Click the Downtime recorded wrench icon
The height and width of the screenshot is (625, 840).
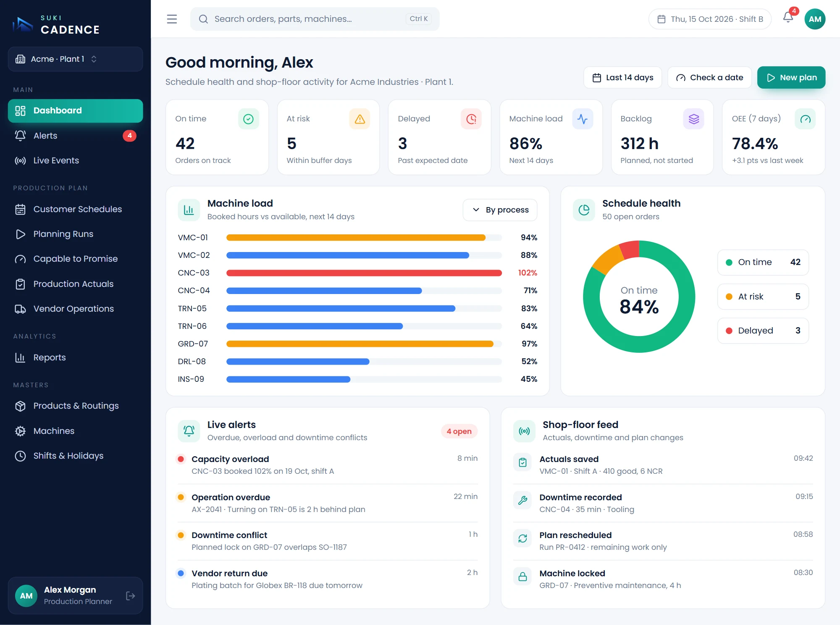coord(522,500)
